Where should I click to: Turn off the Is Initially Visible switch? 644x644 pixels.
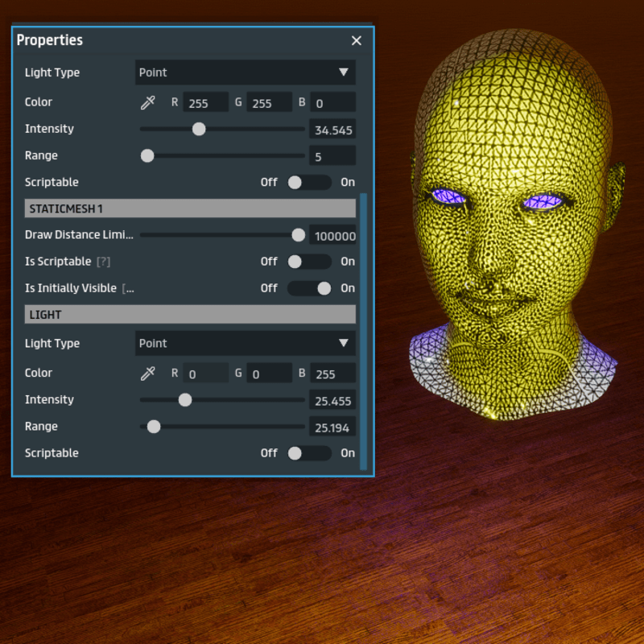click(309, 288)
